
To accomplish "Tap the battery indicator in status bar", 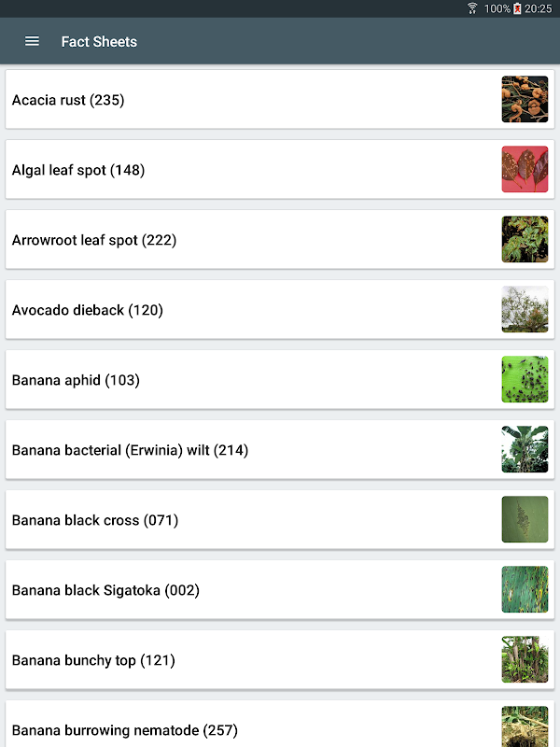I will (x=517, y=8).
